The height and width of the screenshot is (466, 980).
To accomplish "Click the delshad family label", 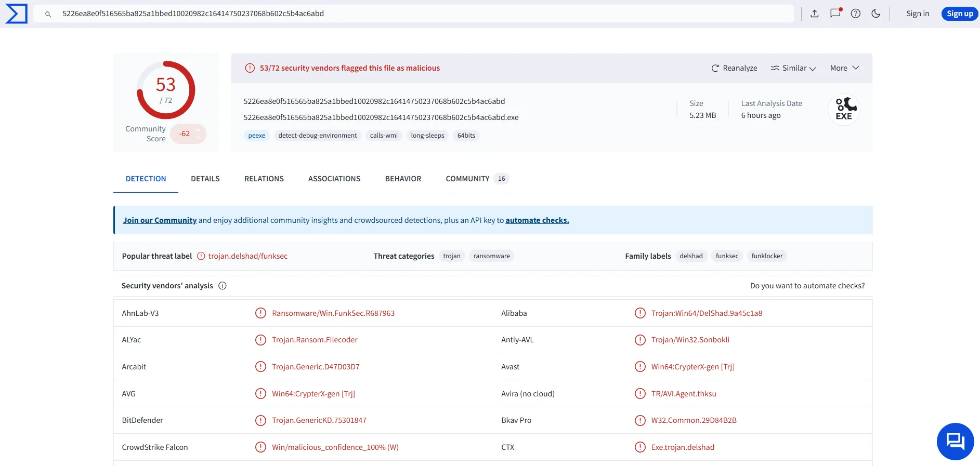I will [691, 256].
